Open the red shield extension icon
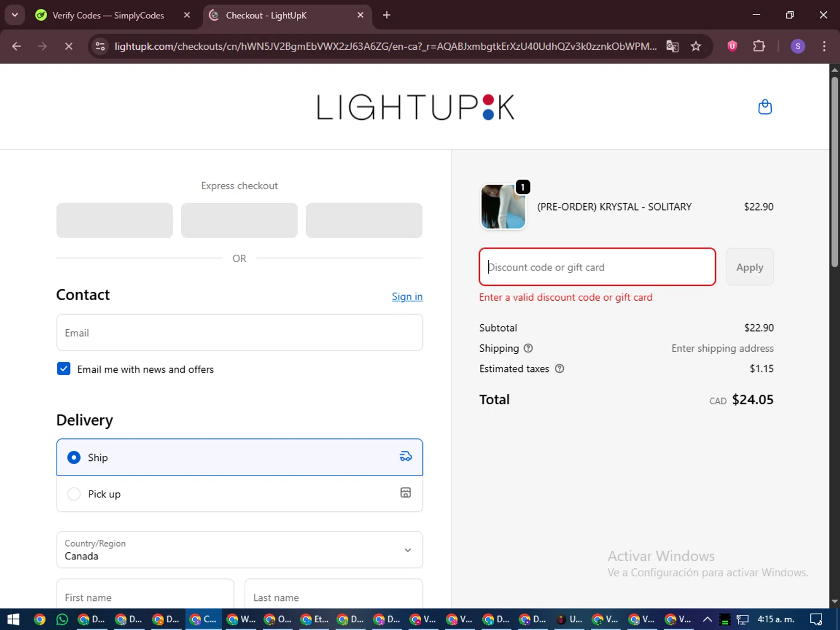The width and height of the screenshot is (840, 630). click(x=732, y=46)
